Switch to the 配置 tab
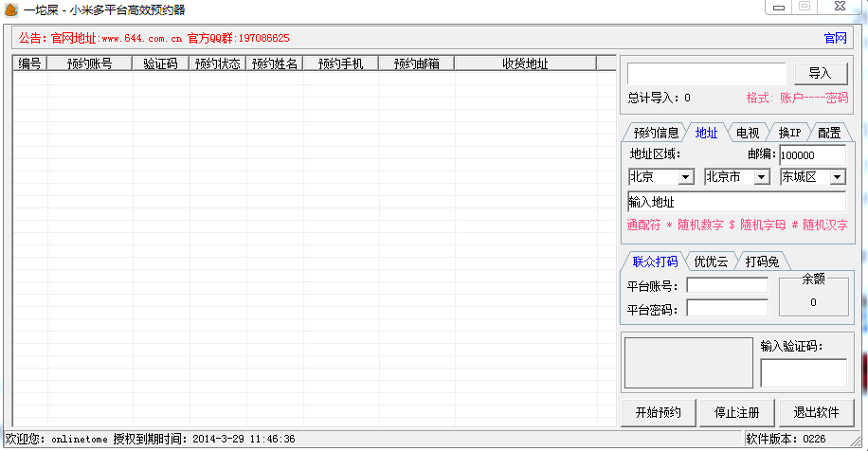This screenshot has height=451, width=868. [829, 133]
